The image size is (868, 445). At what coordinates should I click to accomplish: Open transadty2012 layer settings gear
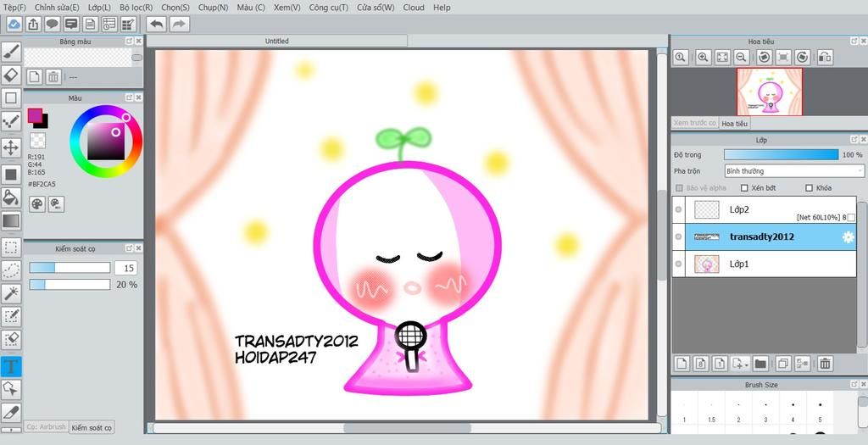pos(848,237)
